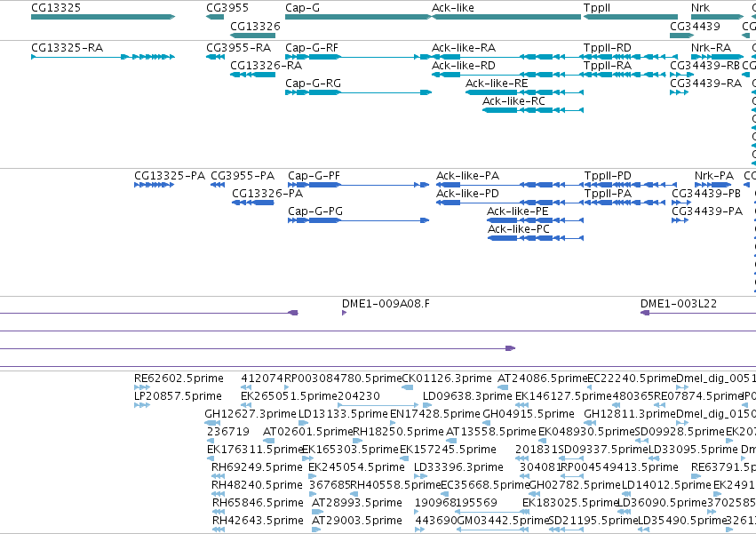Select the TppII-RA transcript label

pos(608,66)
